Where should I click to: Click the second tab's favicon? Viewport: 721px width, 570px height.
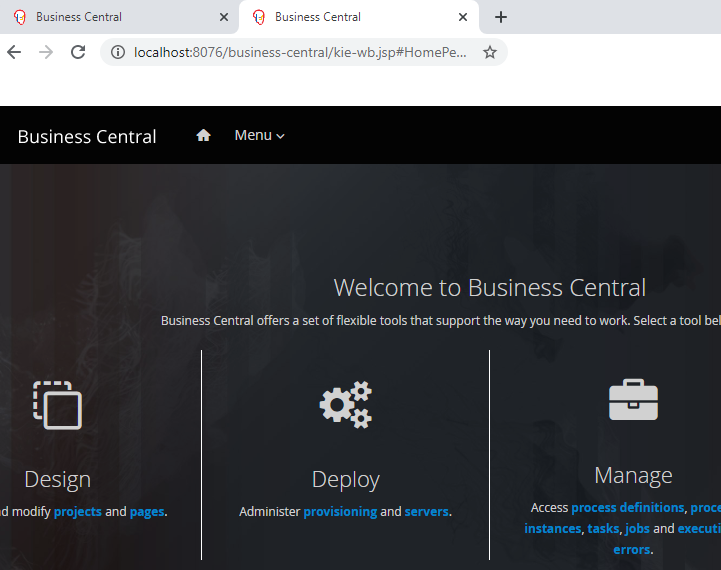(259, 17)
